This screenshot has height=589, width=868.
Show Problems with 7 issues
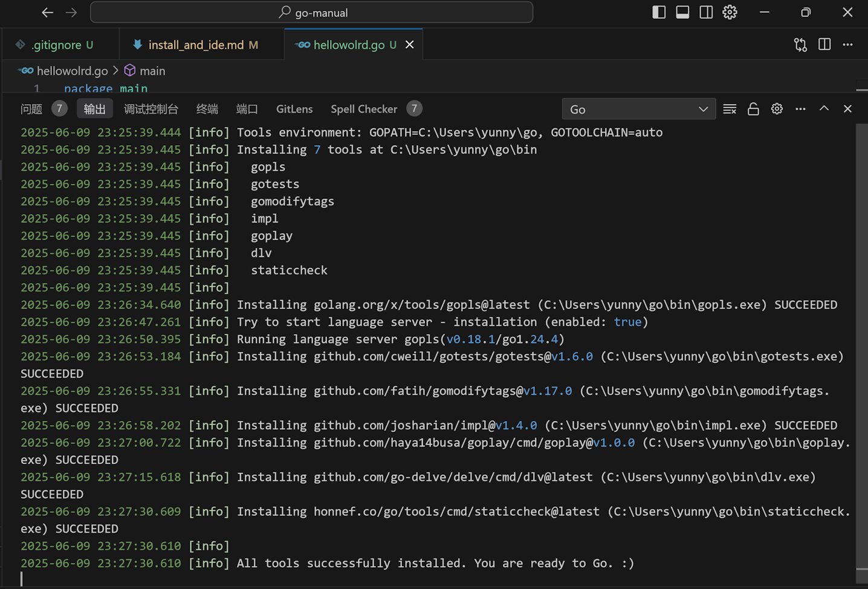pyautogui.click(x=31, y=109)
